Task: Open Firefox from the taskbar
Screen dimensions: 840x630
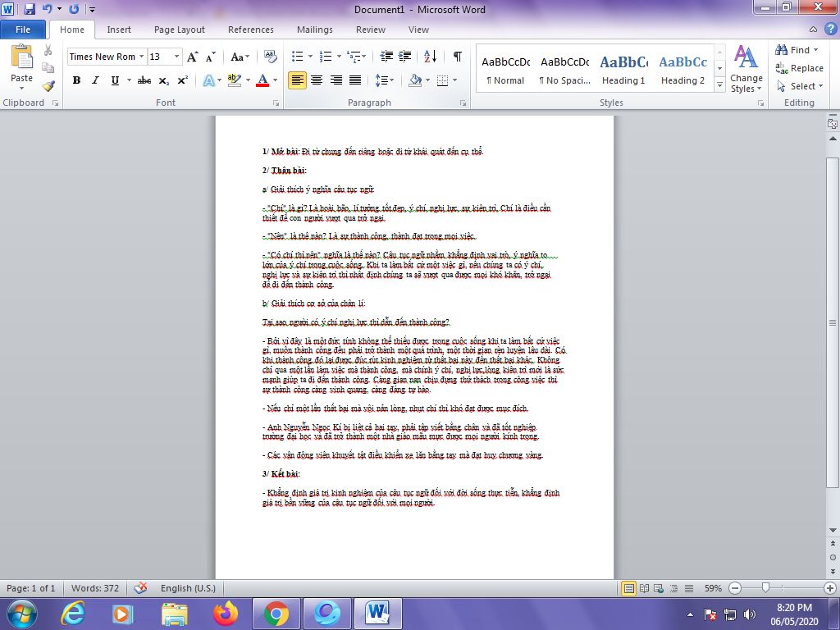Action: 225,614
